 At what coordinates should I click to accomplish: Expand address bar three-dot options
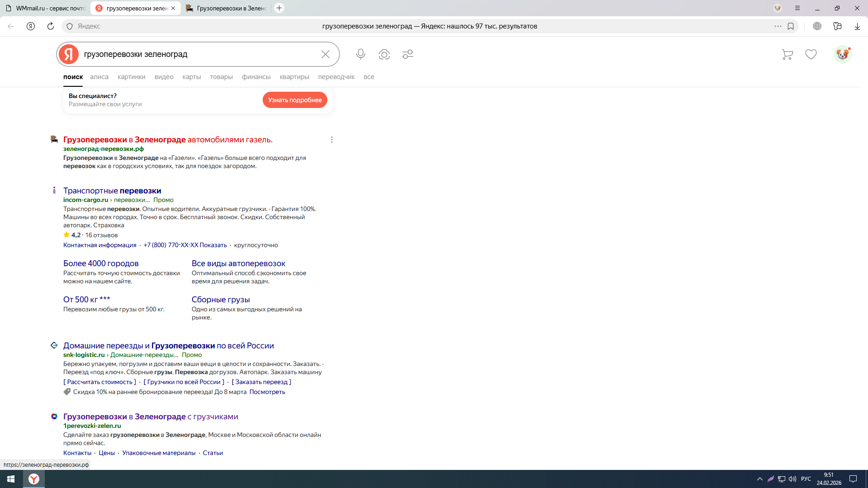click(778, 26)
